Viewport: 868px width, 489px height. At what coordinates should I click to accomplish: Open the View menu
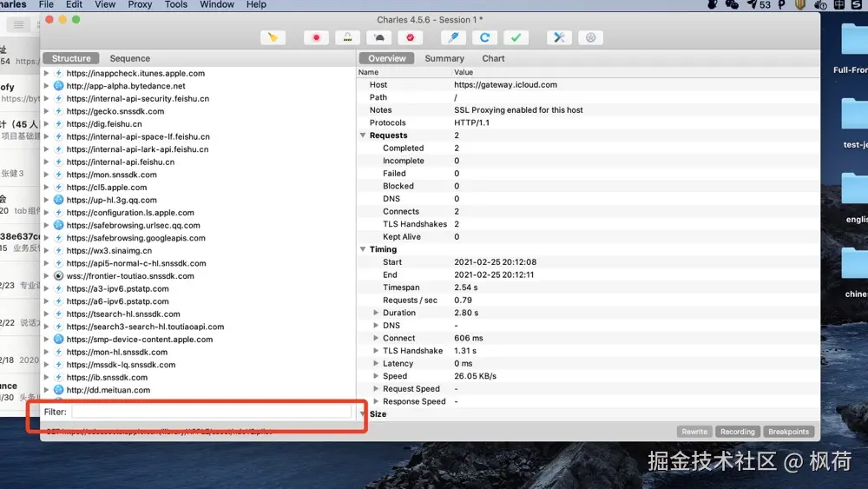point(105,4)
